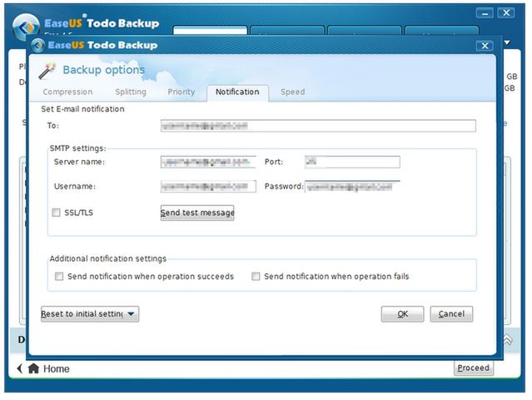532x400 pixels.
Task: Go to the Speed tab
Action: tap(292, 92)
